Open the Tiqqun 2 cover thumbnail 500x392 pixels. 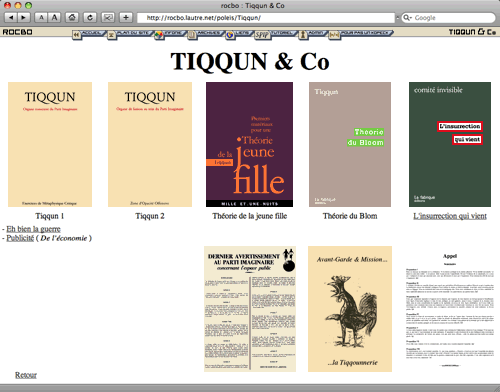pyautogui.click(x=150, y=144)
